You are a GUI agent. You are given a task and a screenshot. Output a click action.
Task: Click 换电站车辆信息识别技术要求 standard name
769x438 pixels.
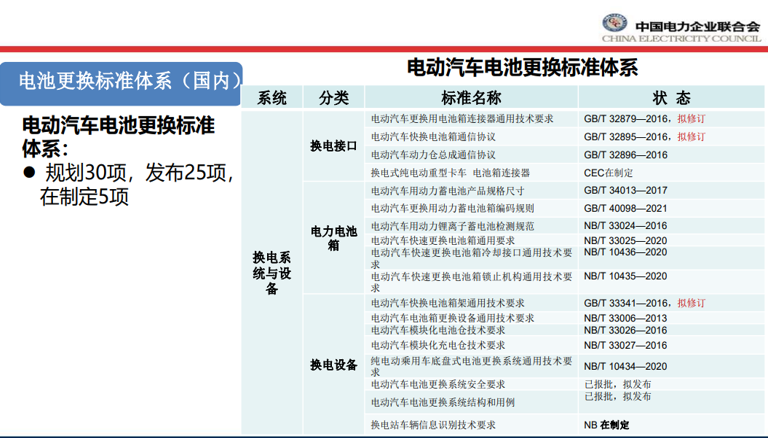[433, 425]
